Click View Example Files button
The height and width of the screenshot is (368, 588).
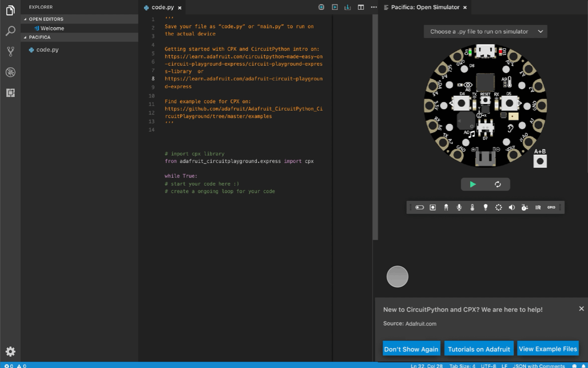tap(548, 349)
